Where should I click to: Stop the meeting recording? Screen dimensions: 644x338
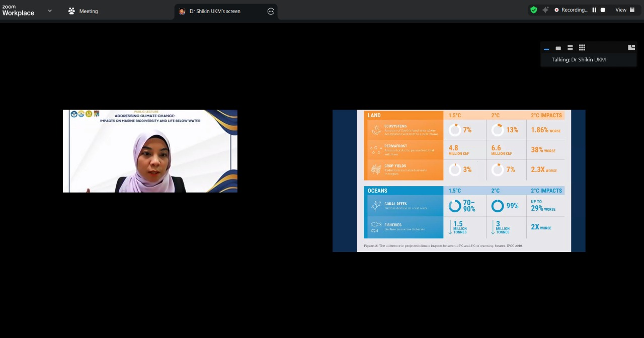pyautogui.click(x=603, y=10)
